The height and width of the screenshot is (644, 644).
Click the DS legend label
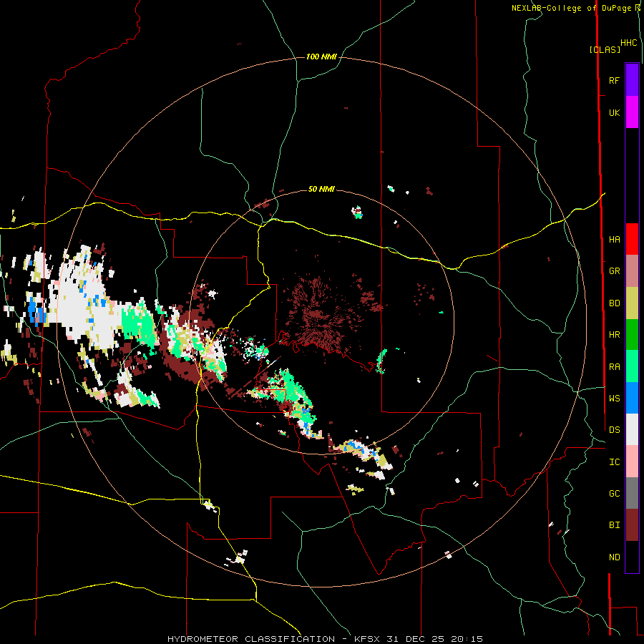click(614, 430)
